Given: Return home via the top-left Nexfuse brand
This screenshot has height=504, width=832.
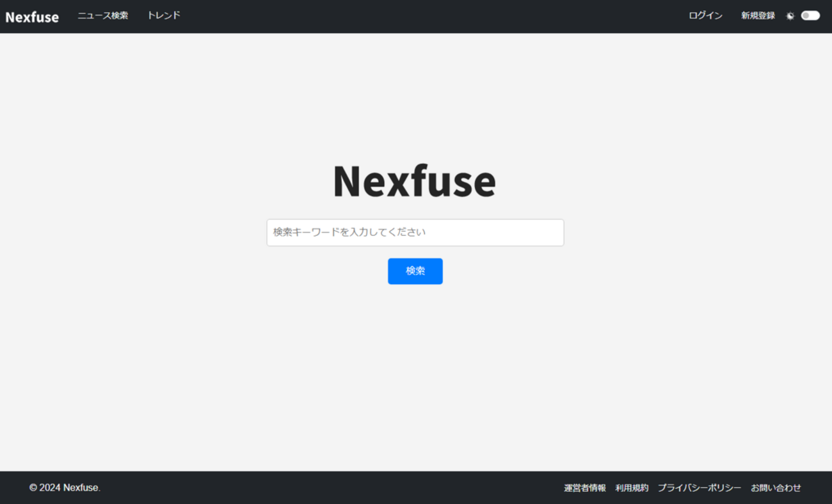Looking at the screenshot, I should [x=32, y=17].
